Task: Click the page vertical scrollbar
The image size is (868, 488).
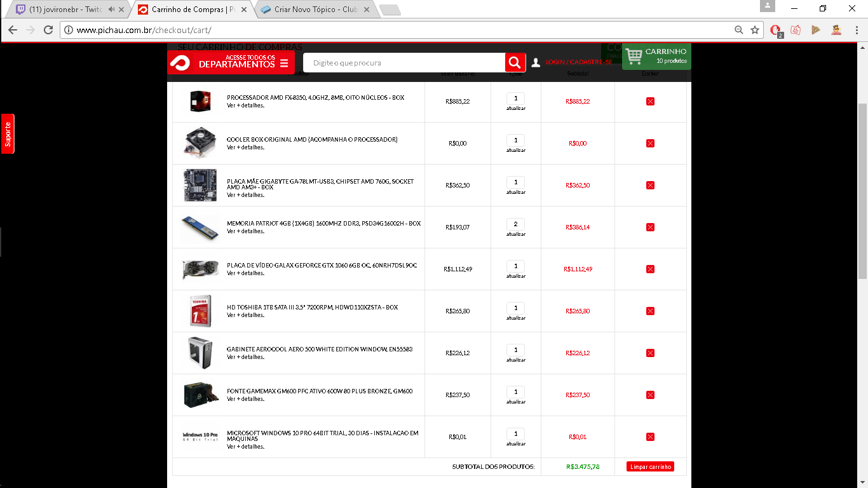Action: [x=862, y=191]
